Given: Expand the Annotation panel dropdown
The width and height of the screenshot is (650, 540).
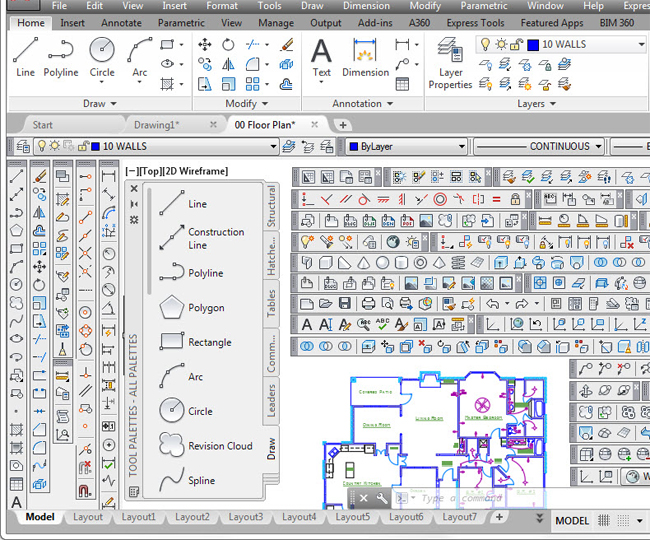Looking at the screenshot, I should tap(363, 104).
